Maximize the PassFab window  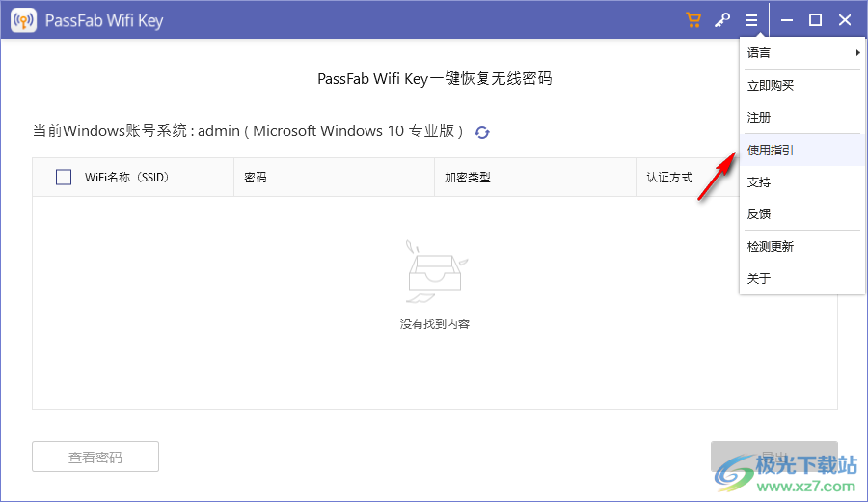(x=815, y=20)
